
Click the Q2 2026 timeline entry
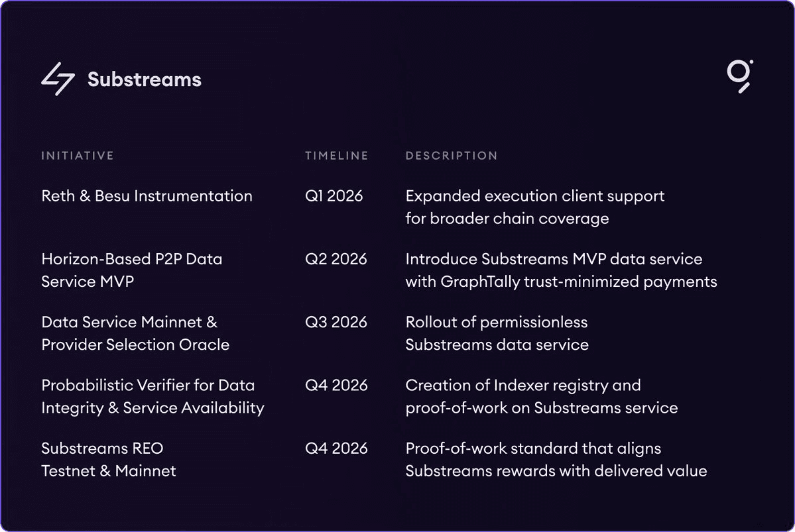[336, 259]
